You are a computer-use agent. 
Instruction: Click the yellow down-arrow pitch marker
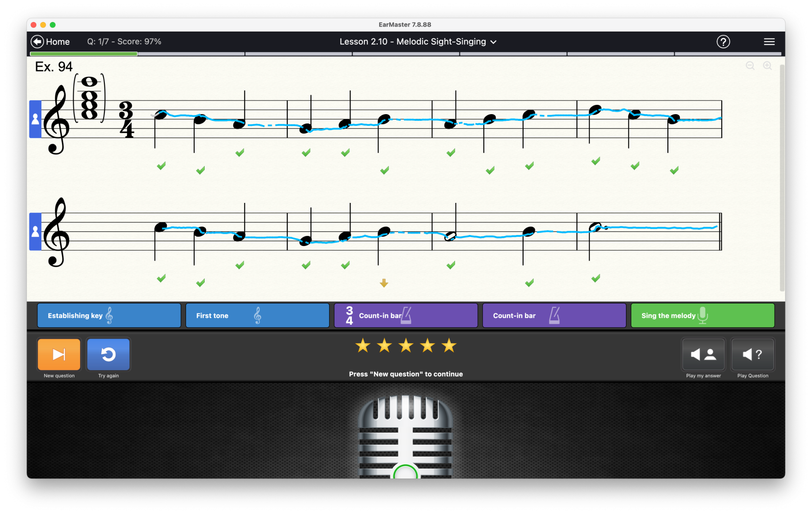(x=384, y=283)
